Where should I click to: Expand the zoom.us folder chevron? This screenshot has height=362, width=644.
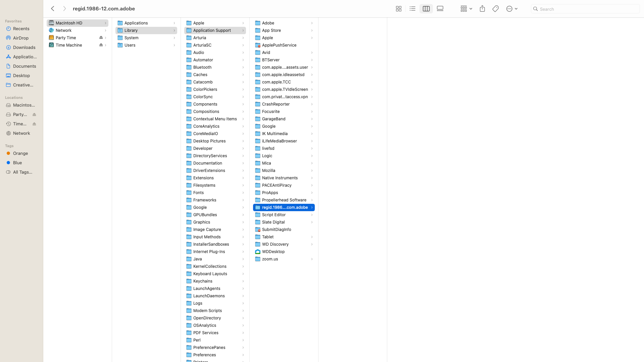coord(312,259)
